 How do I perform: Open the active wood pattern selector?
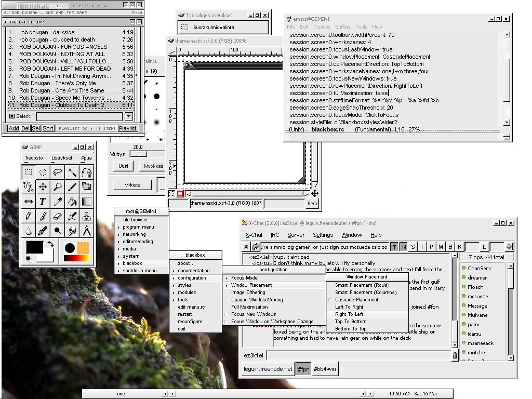click(x=83, y=248)
